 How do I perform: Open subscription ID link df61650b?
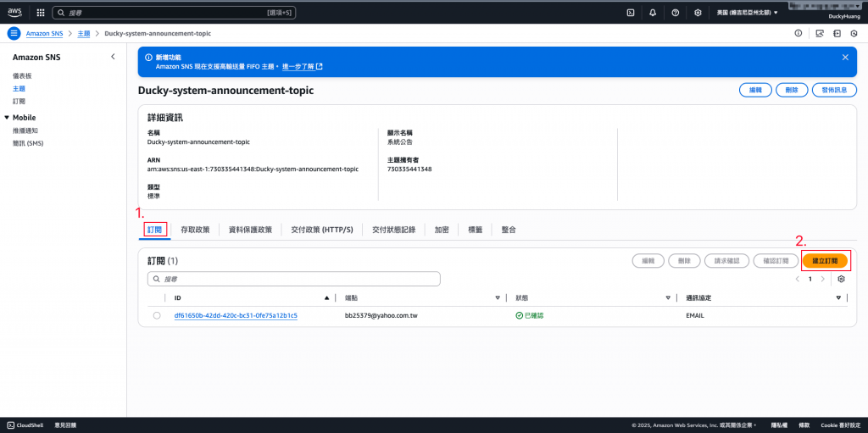236,315
